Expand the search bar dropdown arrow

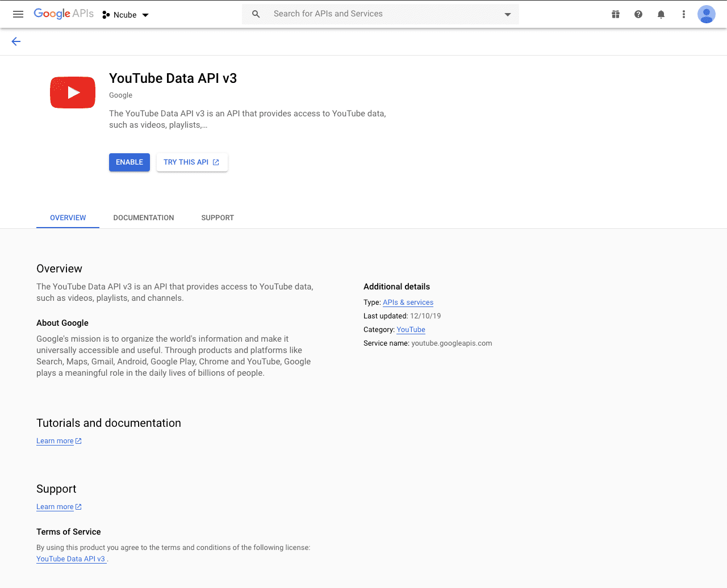(508, 14)
